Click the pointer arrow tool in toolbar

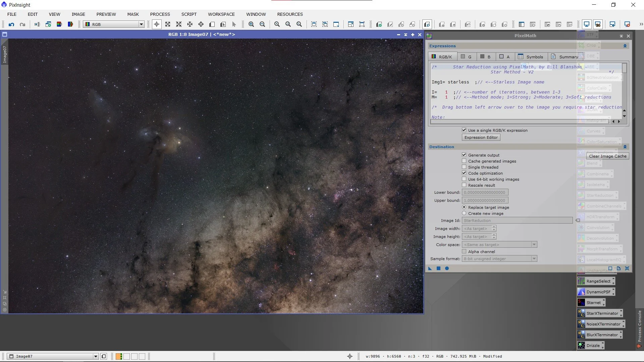234,24
